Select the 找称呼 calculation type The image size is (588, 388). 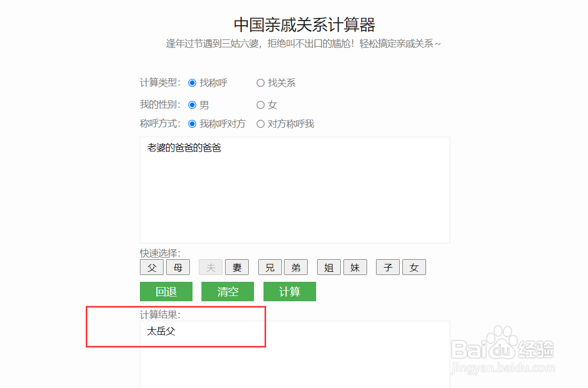[x=192, y=83]
